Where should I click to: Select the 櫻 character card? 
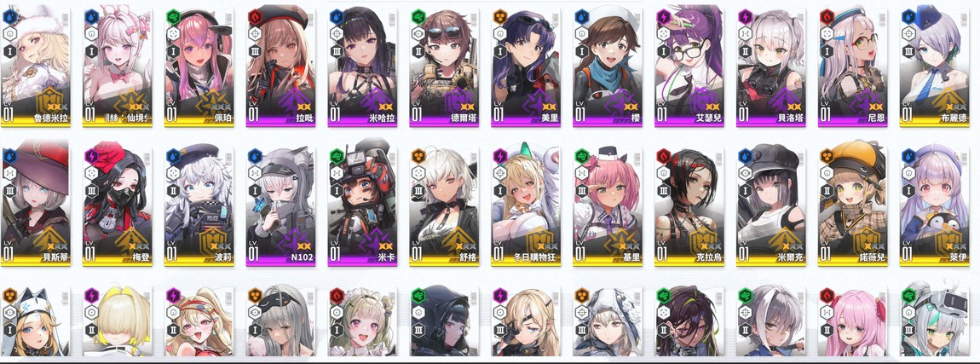[608, 67]
